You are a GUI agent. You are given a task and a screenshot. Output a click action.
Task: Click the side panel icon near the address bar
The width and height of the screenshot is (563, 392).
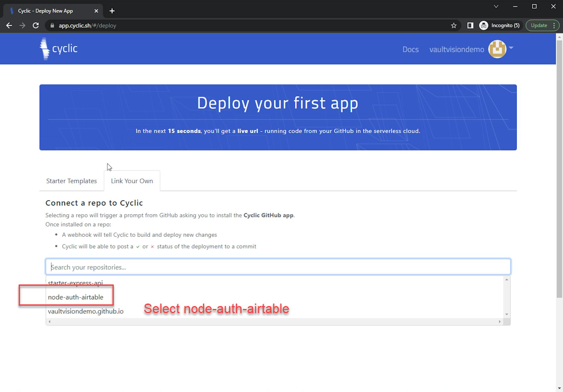[x=470, y=26]
